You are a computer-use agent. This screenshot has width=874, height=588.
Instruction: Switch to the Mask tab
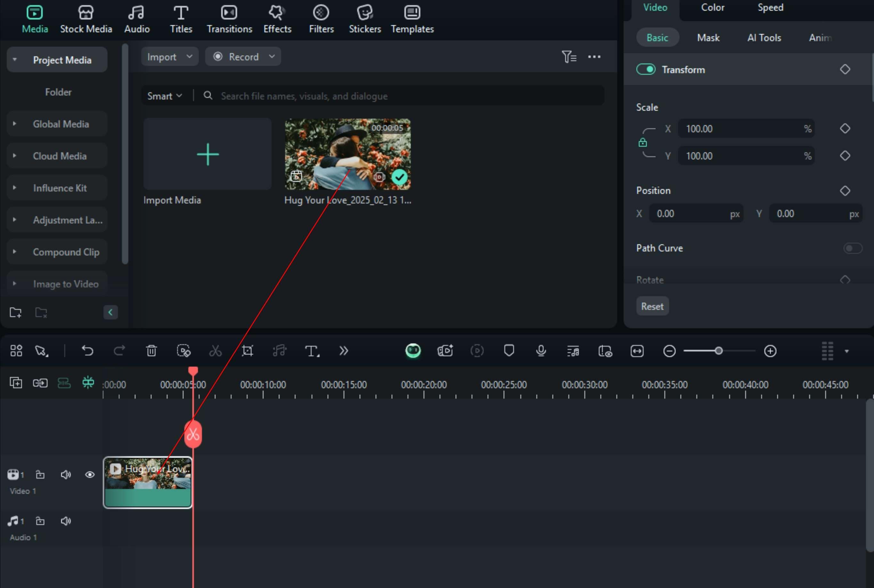coord(708,37)
